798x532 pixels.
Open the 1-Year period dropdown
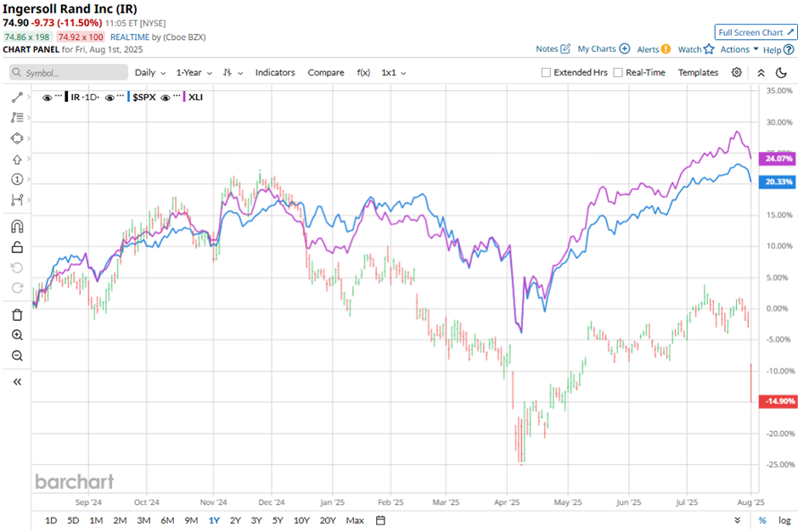point(194,73)
